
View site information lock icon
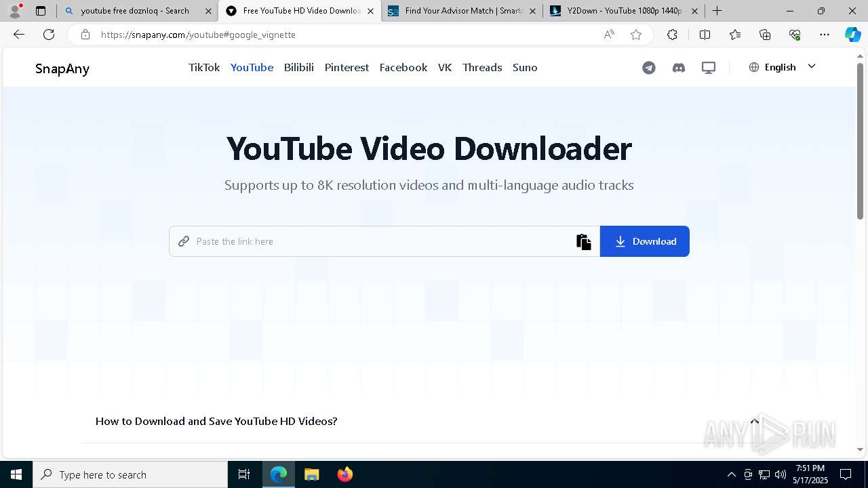coord(85,35)
